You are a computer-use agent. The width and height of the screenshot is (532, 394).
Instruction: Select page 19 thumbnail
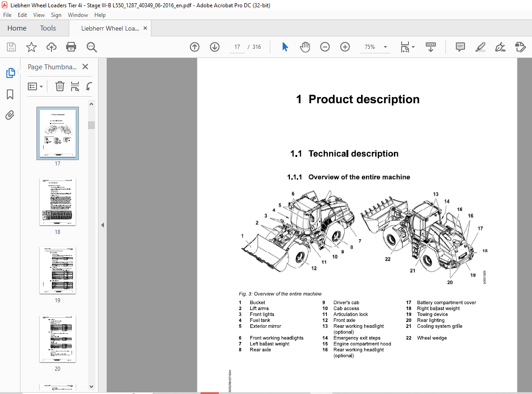pyautogui.click(x=58, y=270)
